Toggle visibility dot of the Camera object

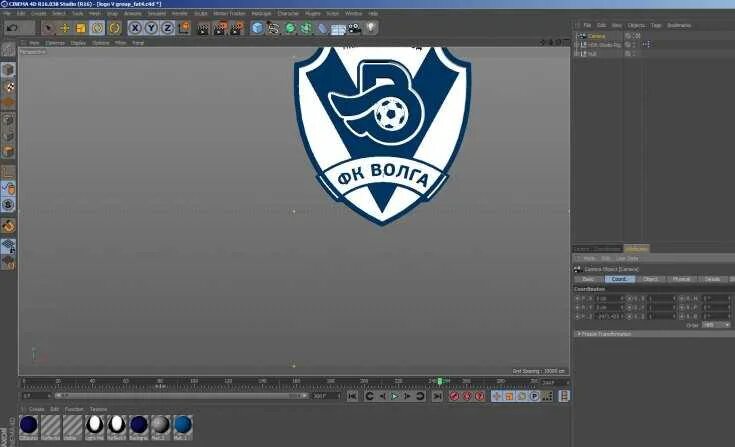634,35
